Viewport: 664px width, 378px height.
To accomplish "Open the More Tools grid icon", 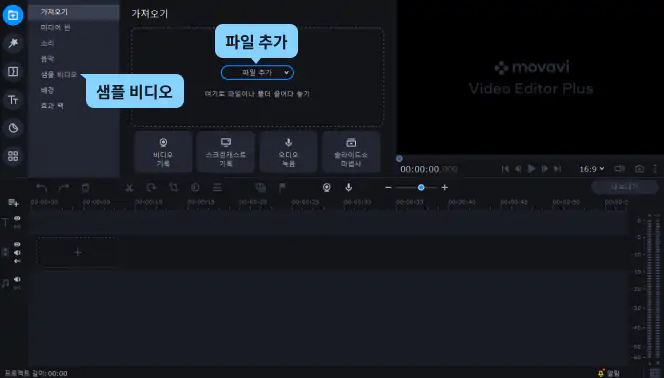I will (x=13, y=156).
